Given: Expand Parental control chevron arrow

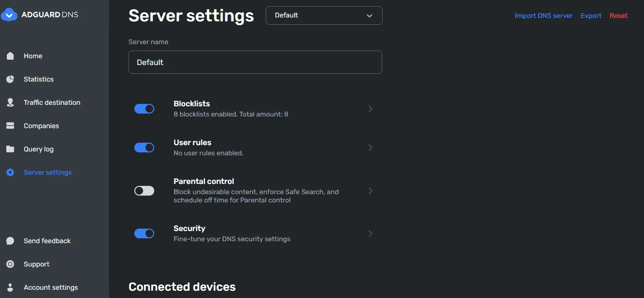Looking at the screenshot, I should pos(370,191).
